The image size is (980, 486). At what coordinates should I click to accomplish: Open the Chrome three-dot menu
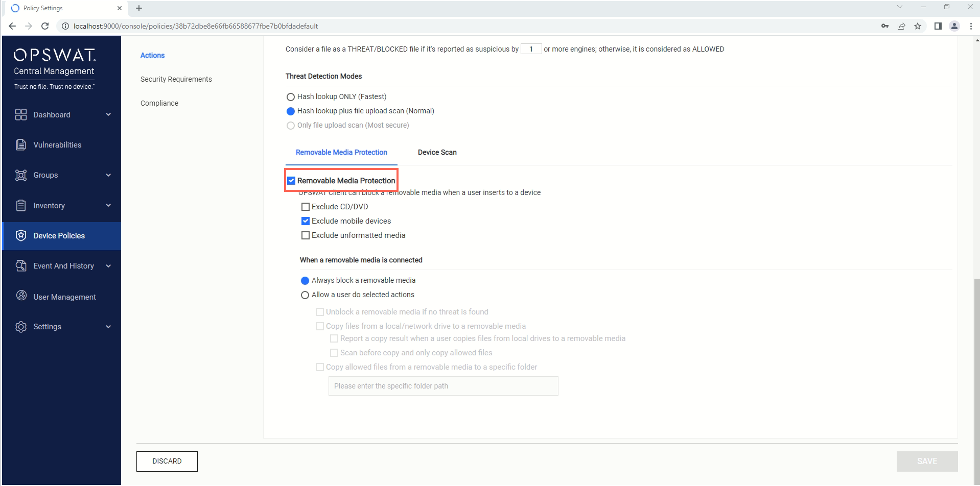pos(971,26)
